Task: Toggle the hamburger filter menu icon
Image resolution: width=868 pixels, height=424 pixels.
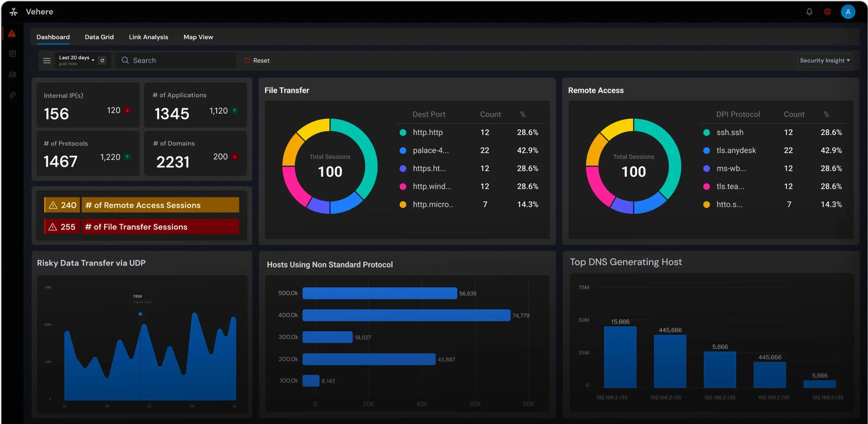Action: tap(47, 60)
